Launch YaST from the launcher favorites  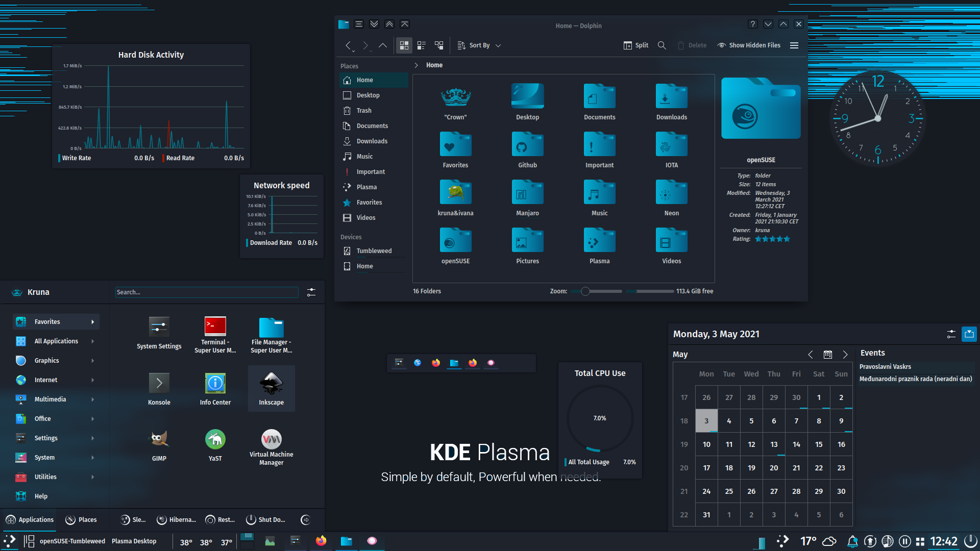tap(215, 445)
